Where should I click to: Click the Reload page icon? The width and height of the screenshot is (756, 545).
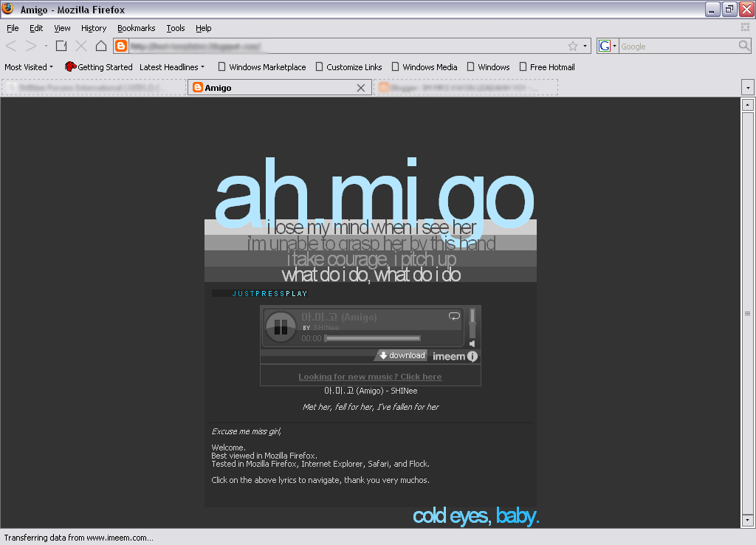click(61, 46)
